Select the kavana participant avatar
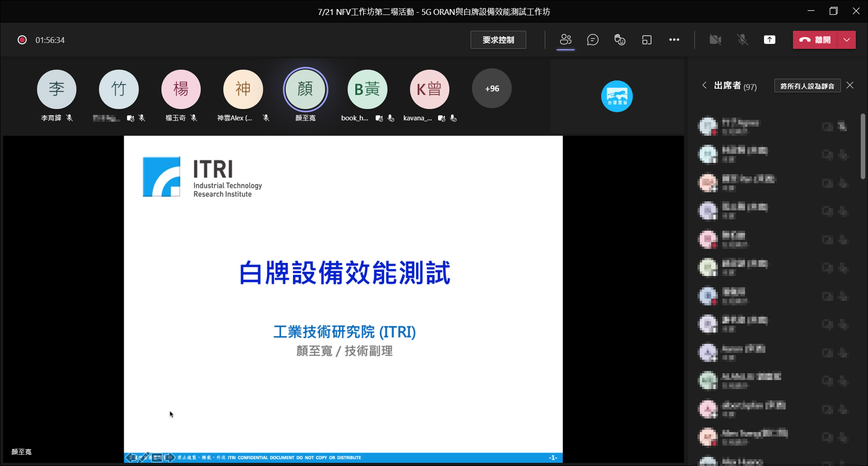The image size is (868, 466). (429, 89)
